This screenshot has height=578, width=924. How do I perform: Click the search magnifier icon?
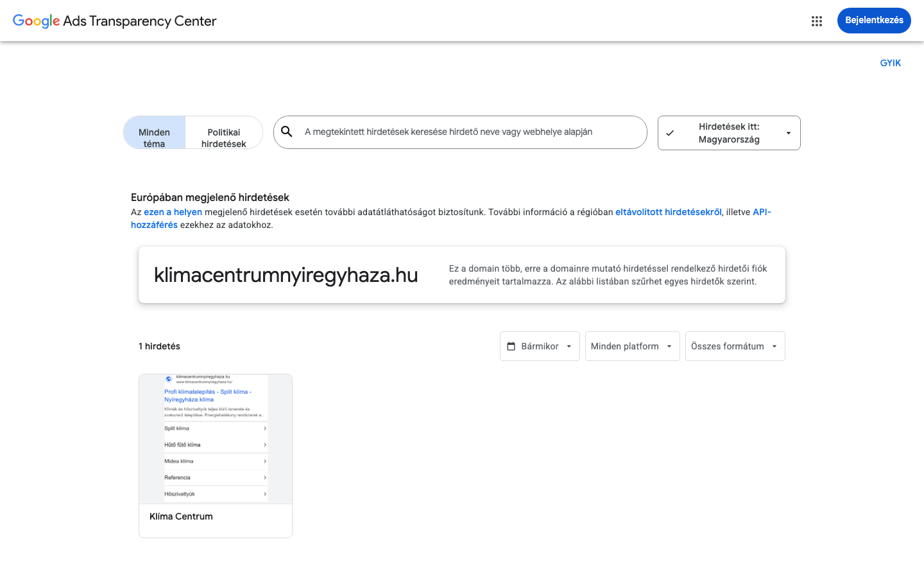click(287, 132)
